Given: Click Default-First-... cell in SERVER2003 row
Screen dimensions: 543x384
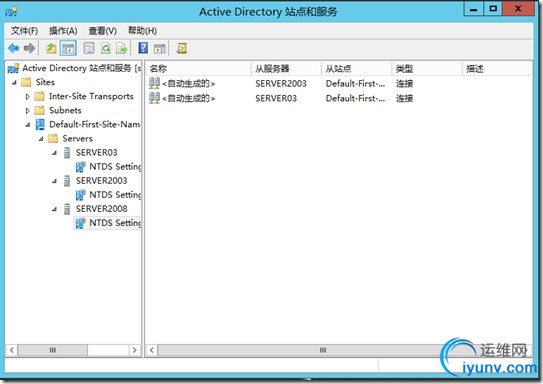Looking at the screenshot, I should [x=355, y=83].
